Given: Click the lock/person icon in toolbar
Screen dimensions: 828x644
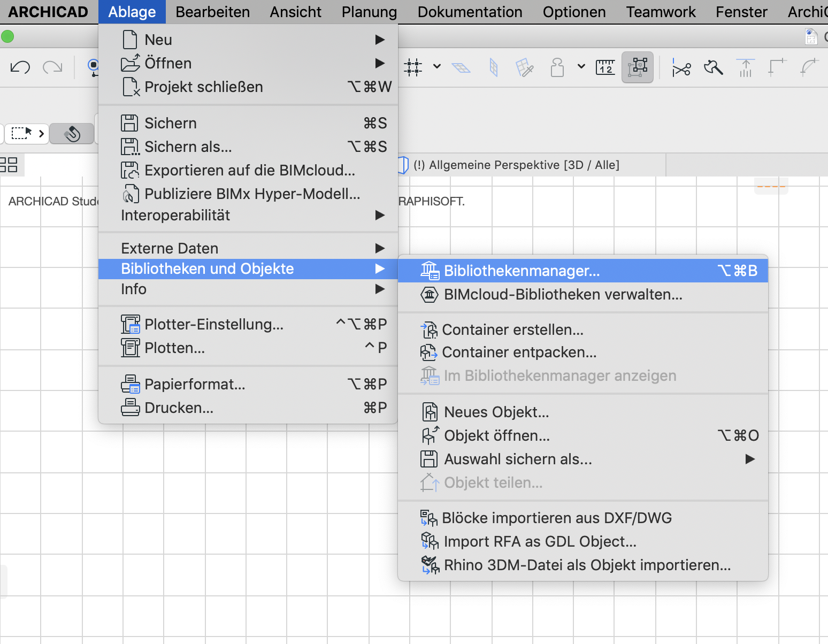Looking at the screenshot, I should 557,67.
